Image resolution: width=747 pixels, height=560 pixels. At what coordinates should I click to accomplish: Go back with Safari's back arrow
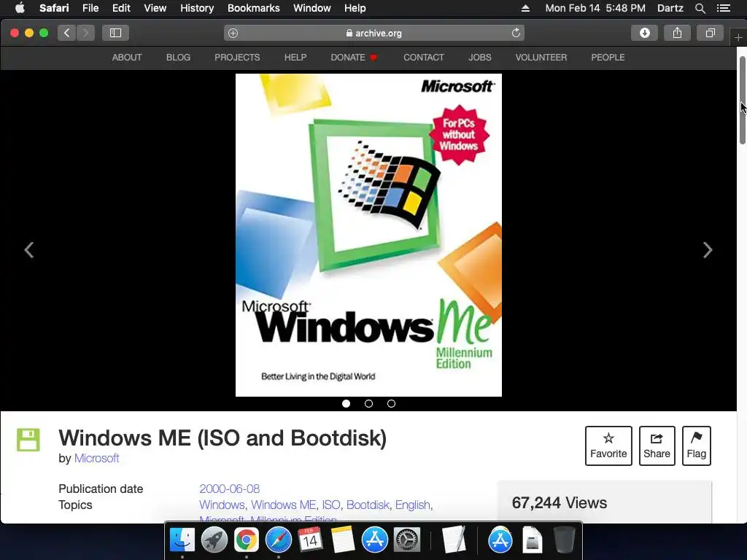coord(66,33)
